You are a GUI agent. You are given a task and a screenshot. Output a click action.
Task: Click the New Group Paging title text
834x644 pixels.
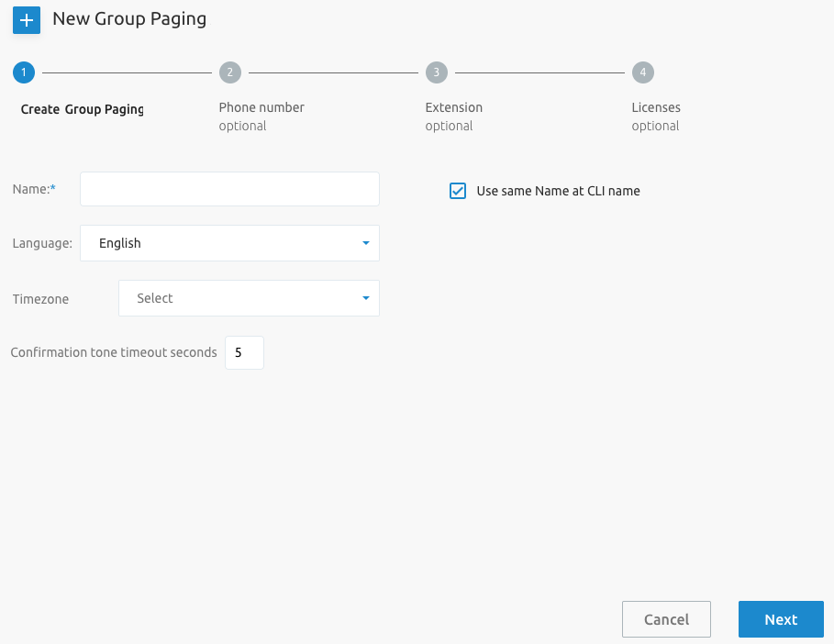click(x=129, y=18)
